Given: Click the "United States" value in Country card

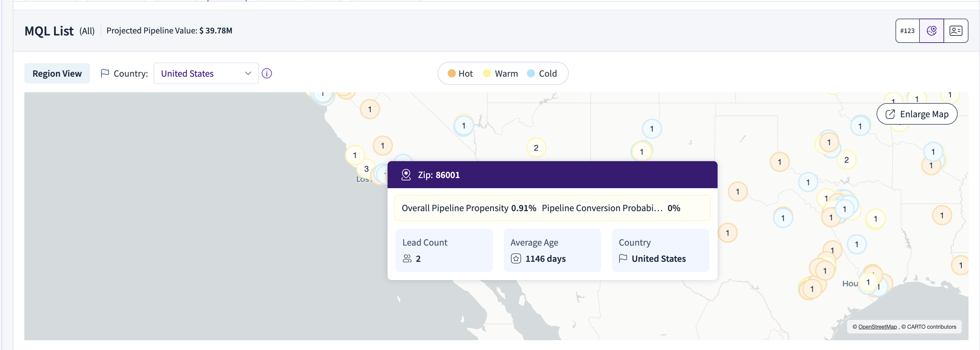Looking at the screenshot, I should click(658, 259).
